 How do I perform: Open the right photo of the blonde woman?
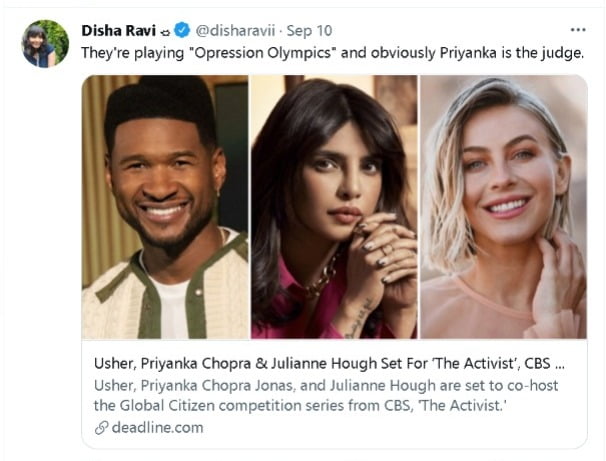503,207
